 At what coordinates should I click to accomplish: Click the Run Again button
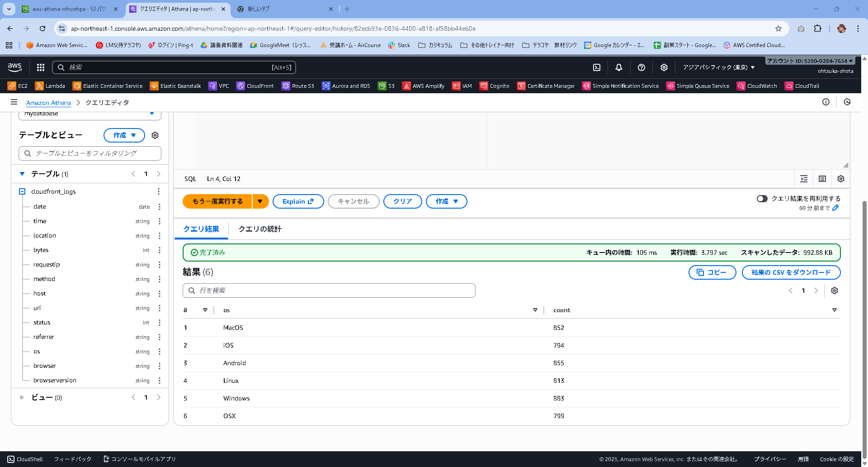(217, 201)
